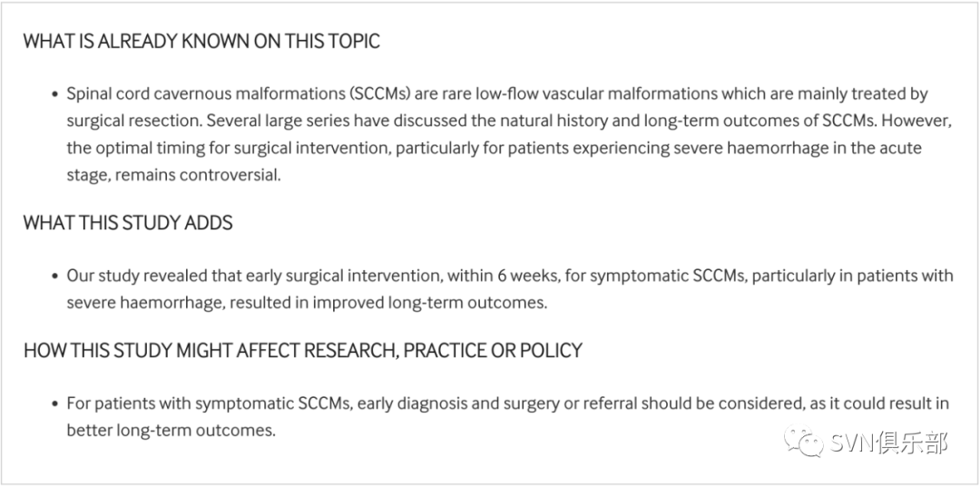Click the heading 'WHAT THIS STUDY ADDS'

(128, 223)
